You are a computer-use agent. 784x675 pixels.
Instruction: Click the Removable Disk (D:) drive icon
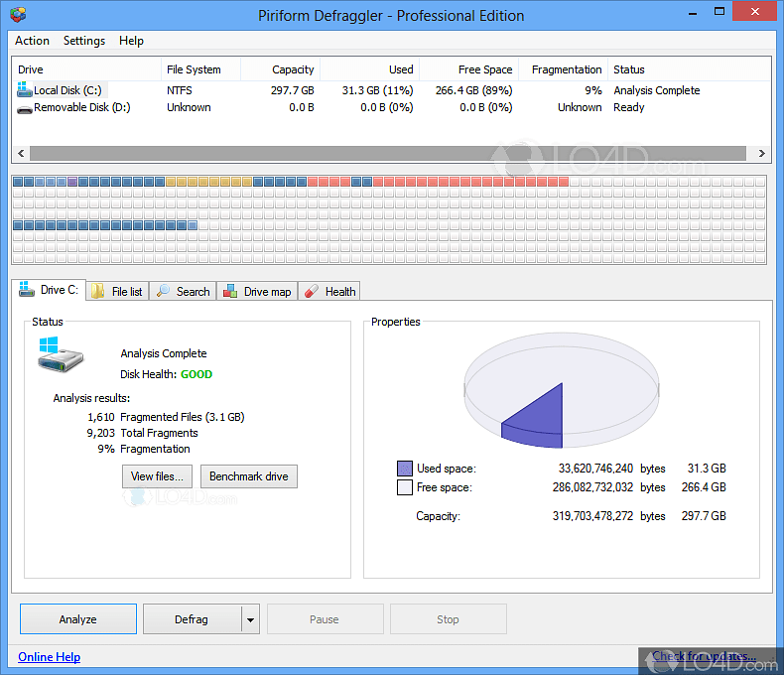[25, 109]
